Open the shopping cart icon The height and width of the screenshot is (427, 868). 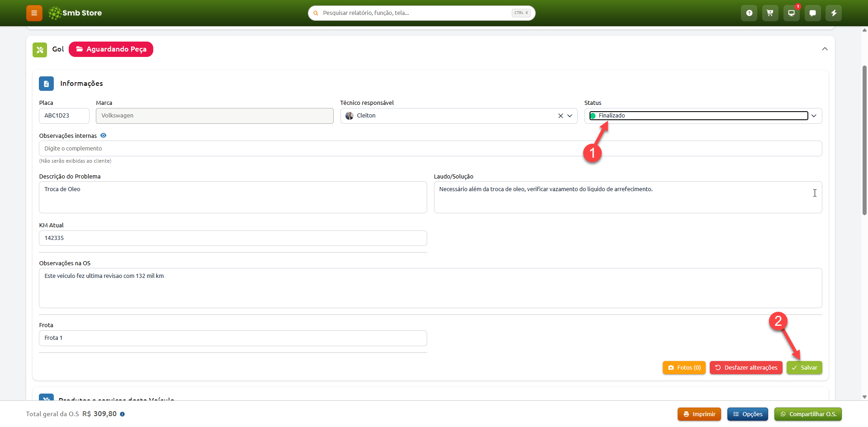pos(770,13)
